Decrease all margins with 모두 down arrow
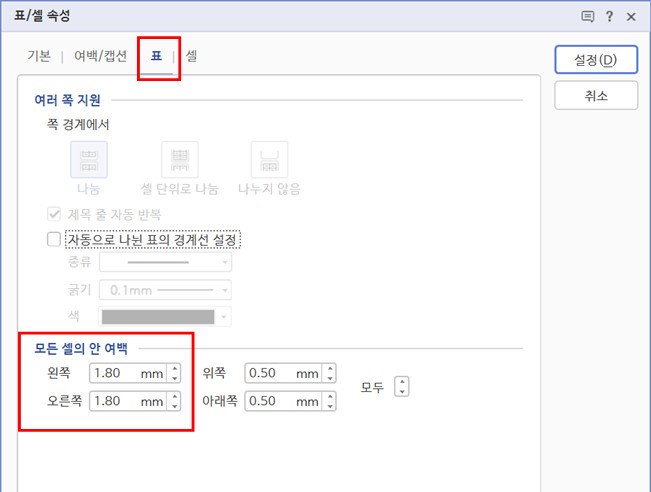The image size is (651, 492). tap(402, 392)
